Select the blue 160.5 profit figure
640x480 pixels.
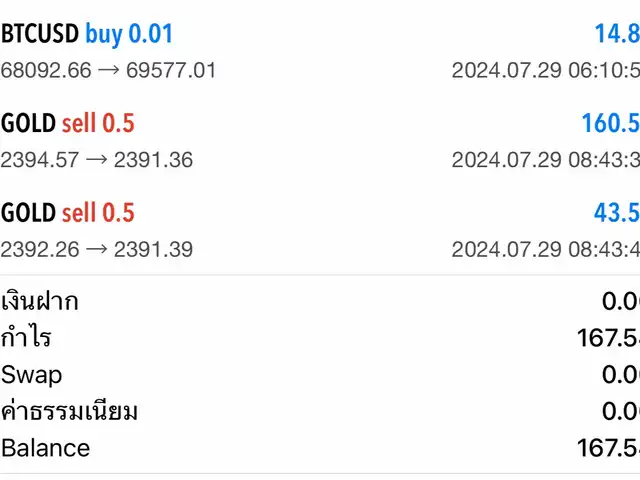click(611, 123)
